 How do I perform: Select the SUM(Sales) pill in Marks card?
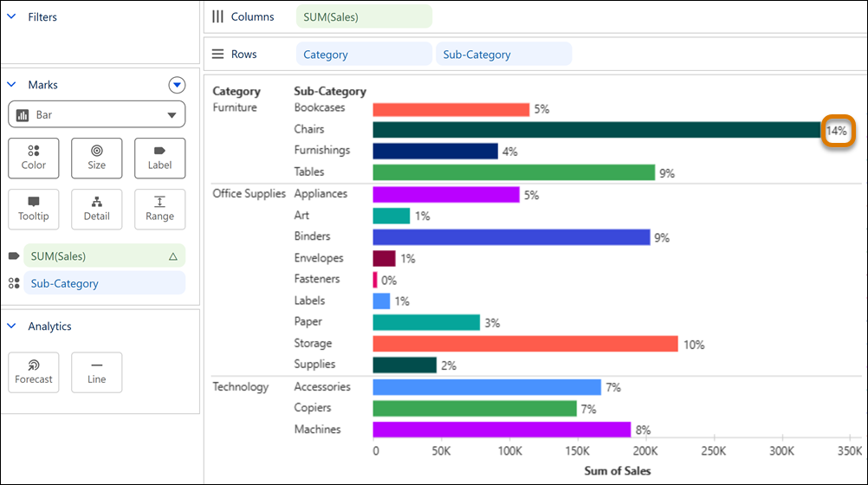[x=104, y=255]
